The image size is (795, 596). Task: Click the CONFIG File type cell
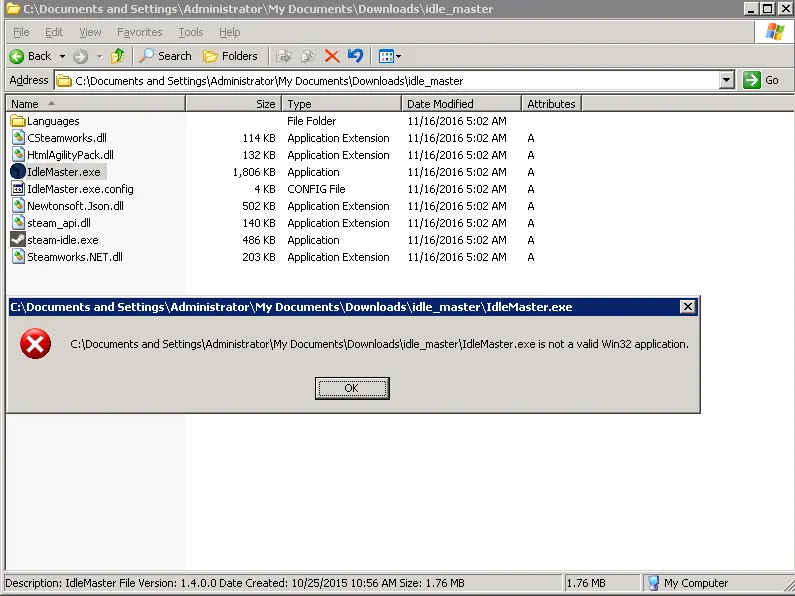click(316, 189)
